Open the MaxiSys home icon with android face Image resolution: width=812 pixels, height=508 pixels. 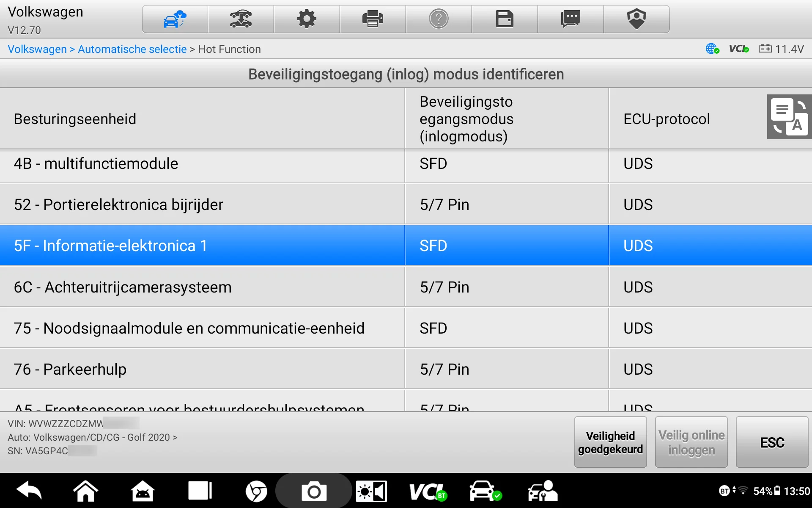coord(143,491)
